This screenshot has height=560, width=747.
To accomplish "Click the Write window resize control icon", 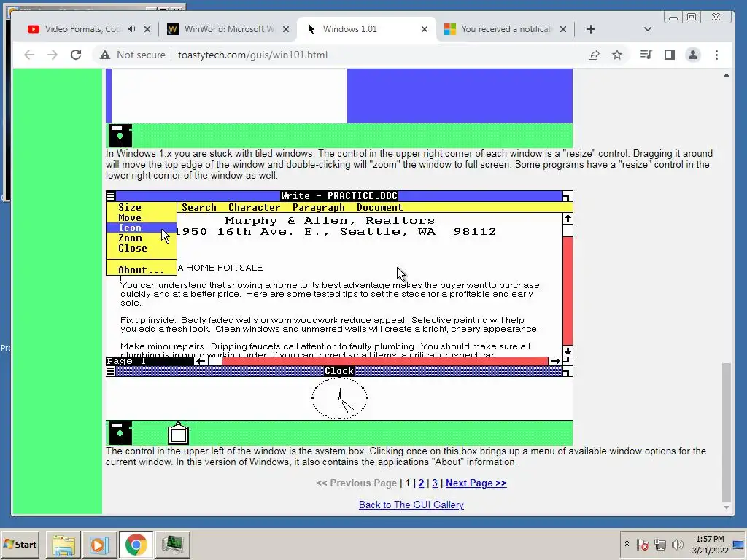I will (568, 195).
